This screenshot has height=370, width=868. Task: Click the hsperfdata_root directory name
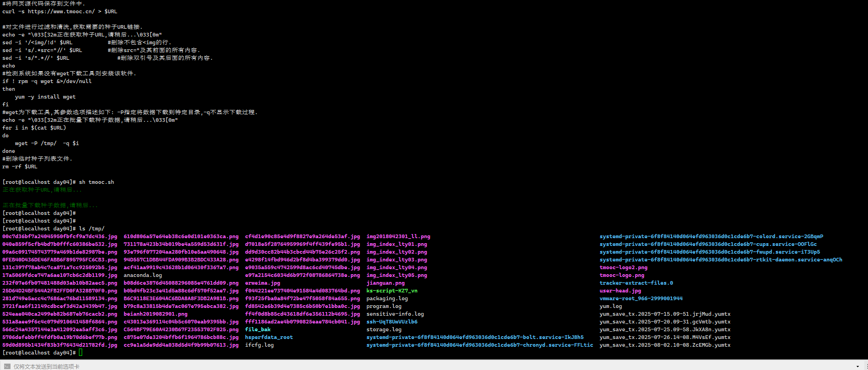[x=269, y=337]
